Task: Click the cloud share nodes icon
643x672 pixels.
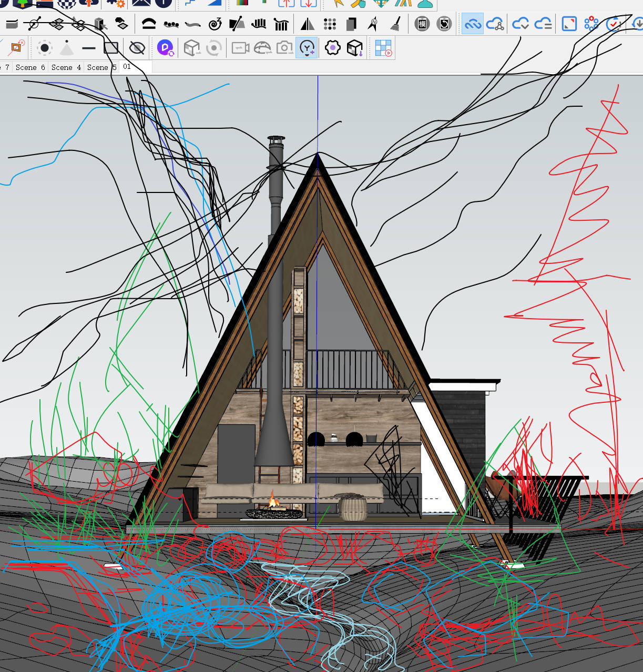Action: 495,24
